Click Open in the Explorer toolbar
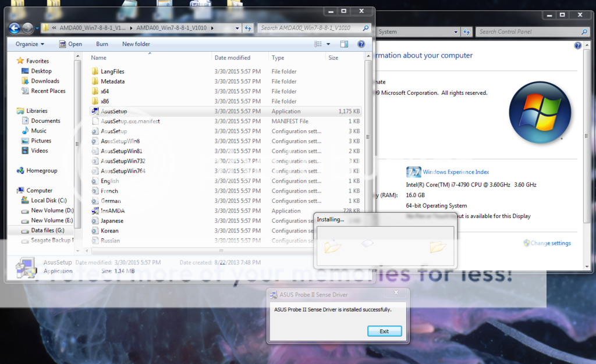Image resolution: width=596 pixels, height=364 pixels. (70, 44)
